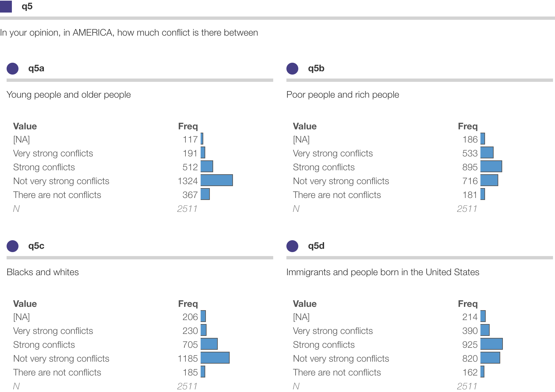This screenshot has height=392, width=555.
Task: Select the purple circle beside q5b
Action: pos(292,69)
